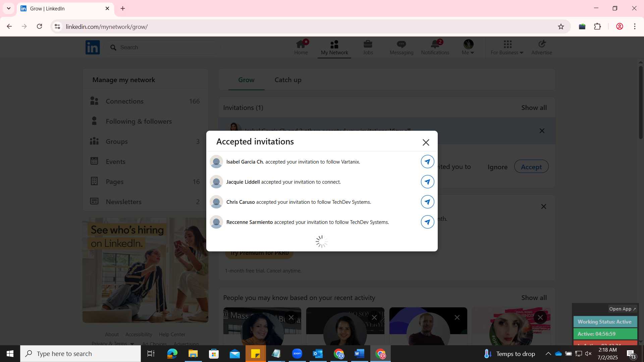Click Reccenne Sarmiento name link
This screenshot has width=644, height=362.
[x=250, y=222]
